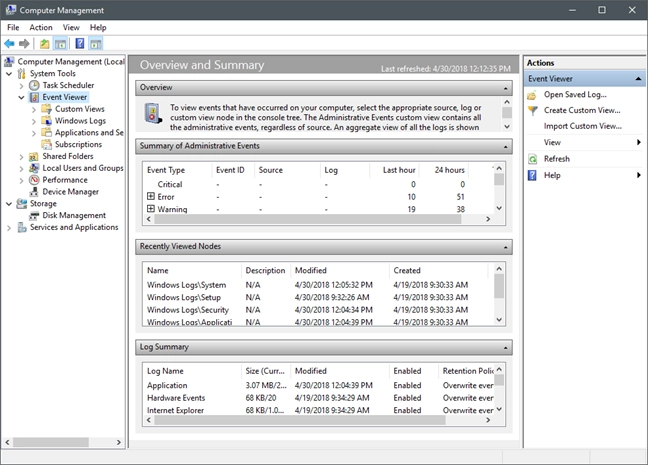Click Summary table scroll-right arrow
Viewport: 648px width, 465px height.
[488, 219]
